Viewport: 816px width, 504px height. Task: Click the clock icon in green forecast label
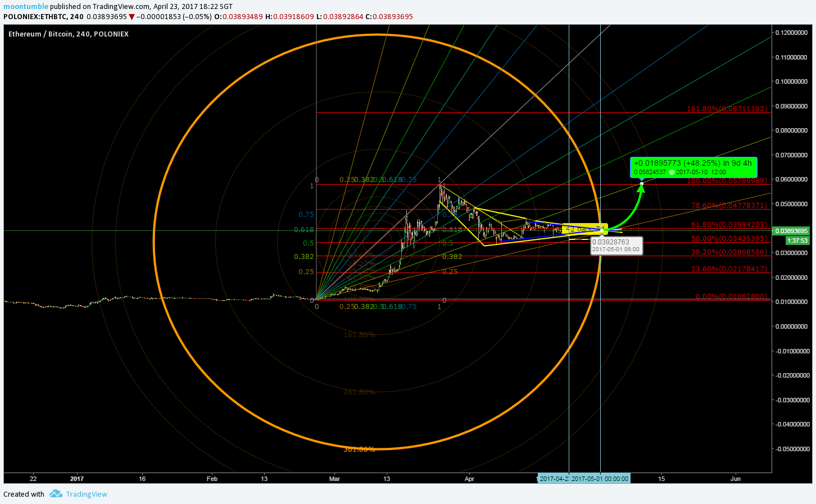[672, 172]
